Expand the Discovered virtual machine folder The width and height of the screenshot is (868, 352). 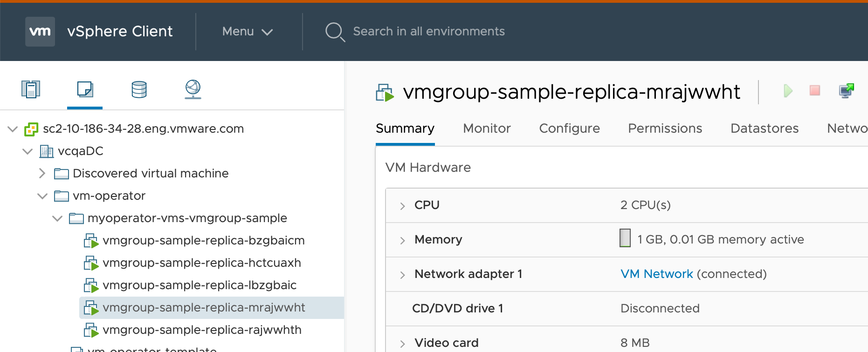(42, 173)
